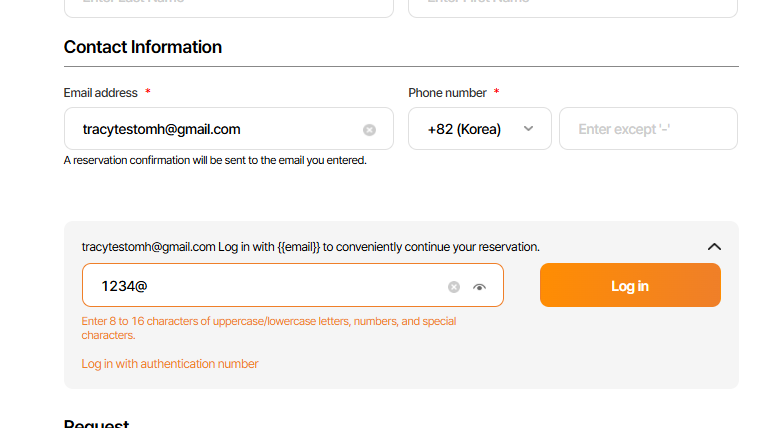Collapse the login panel with the chevron
The height and width of the screenshot is (428, 782).
point(714,247)
